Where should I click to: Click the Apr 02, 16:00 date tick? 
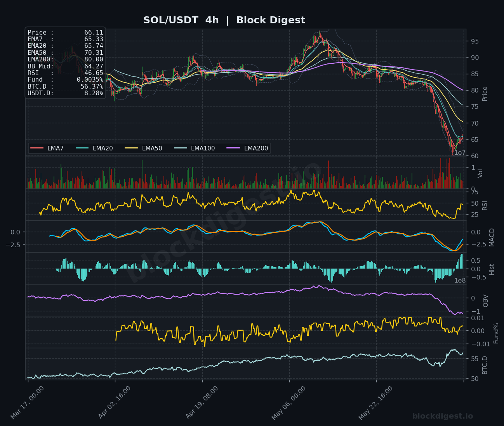coord(115,403)
